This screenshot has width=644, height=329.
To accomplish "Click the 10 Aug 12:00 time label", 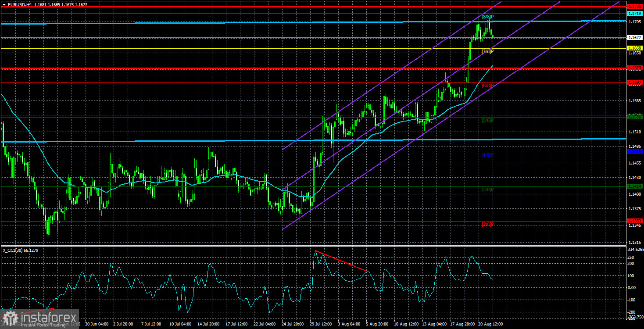I will [x=405, y=324].
